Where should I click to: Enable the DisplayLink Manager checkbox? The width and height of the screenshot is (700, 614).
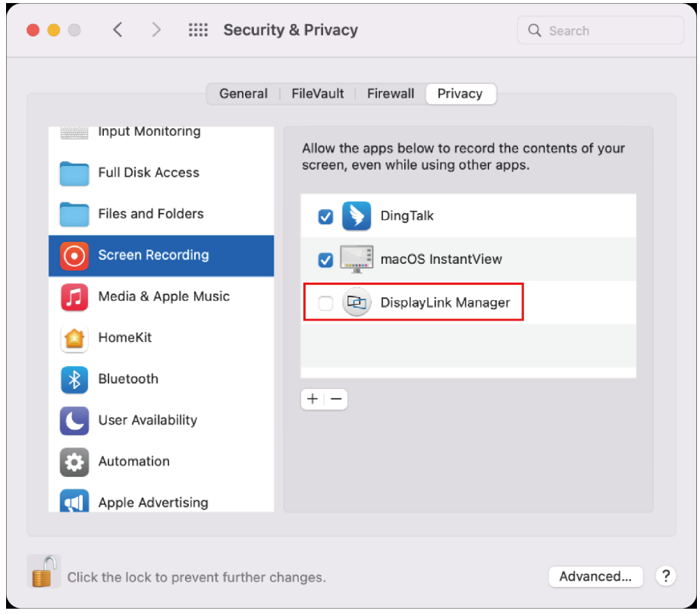point(325,303)
